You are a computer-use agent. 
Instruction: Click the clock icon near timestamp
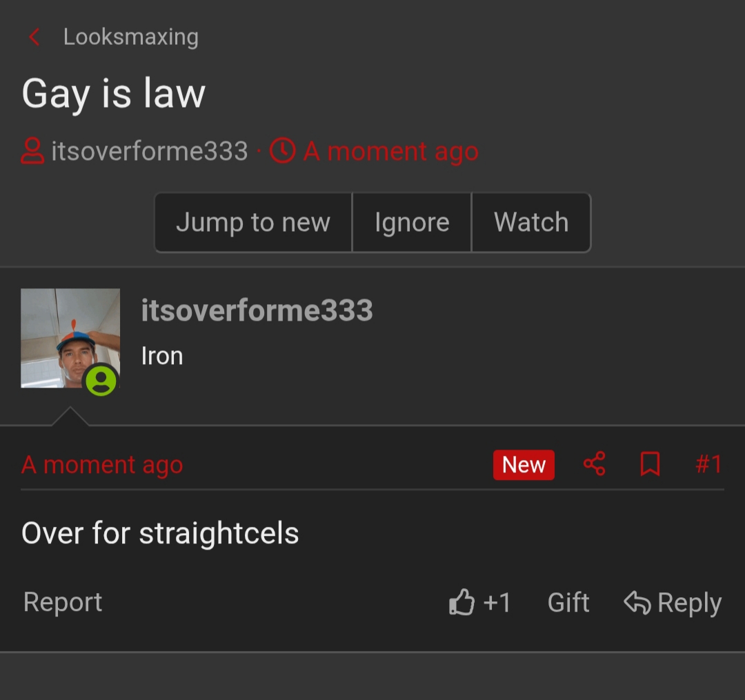(283, 151)
